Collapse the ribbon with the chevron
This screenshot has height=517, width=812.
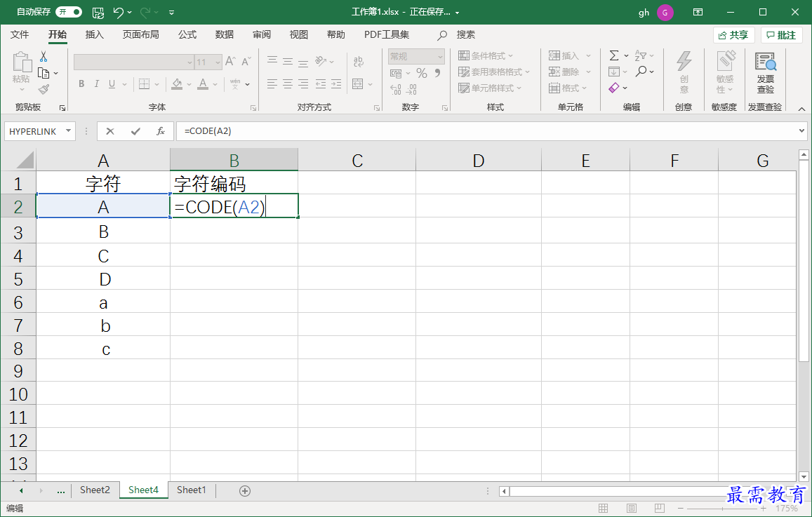point(801,109)
